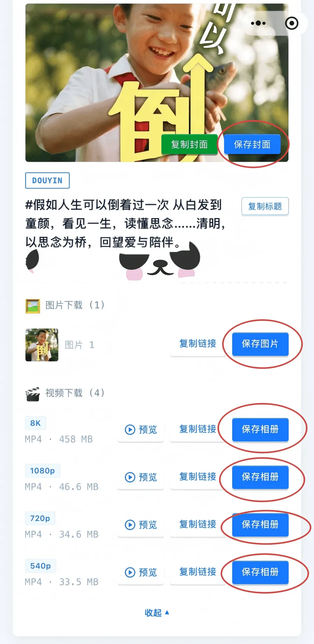Copy link for the 8K video
The height and width of the screenshot is (644, 314).
198,429
